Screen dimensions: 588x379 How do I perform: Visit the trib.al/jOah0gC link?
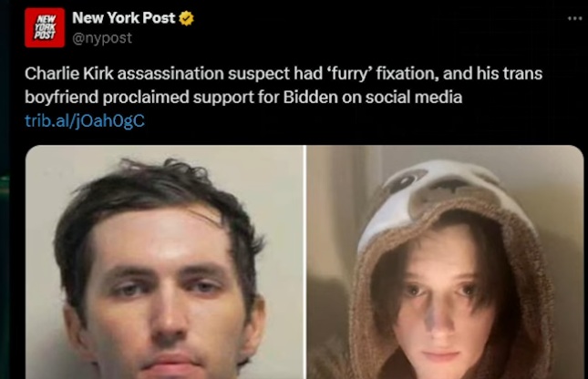(x=85, y=120)
